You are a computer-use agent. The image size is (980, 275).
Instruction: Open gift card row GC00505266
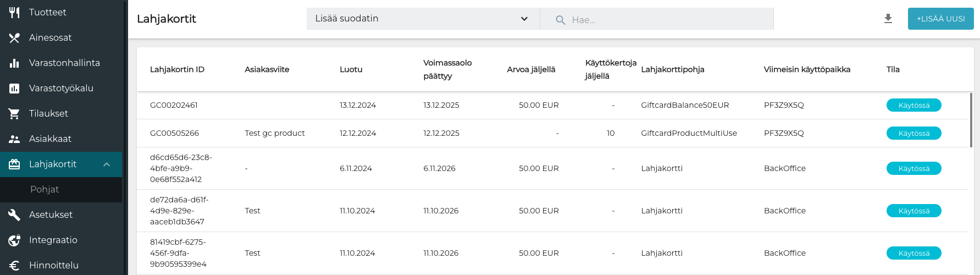(174, 133)
